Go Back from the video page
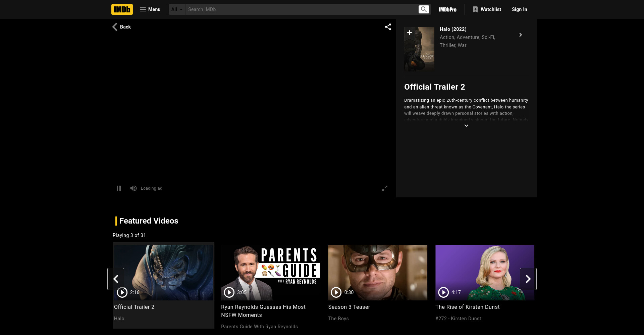644x335 pixels. point(121,27)
